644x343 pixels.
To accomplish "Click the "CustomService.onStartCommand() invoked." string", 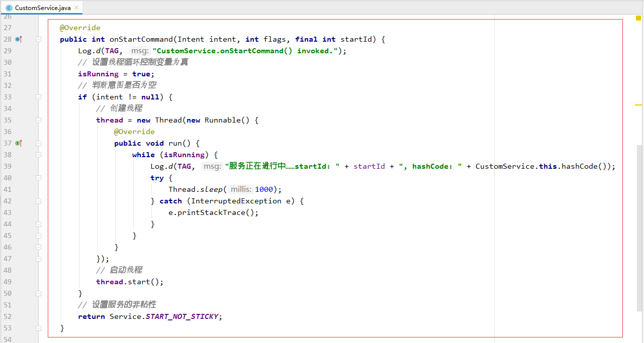I will coord(246,51).
